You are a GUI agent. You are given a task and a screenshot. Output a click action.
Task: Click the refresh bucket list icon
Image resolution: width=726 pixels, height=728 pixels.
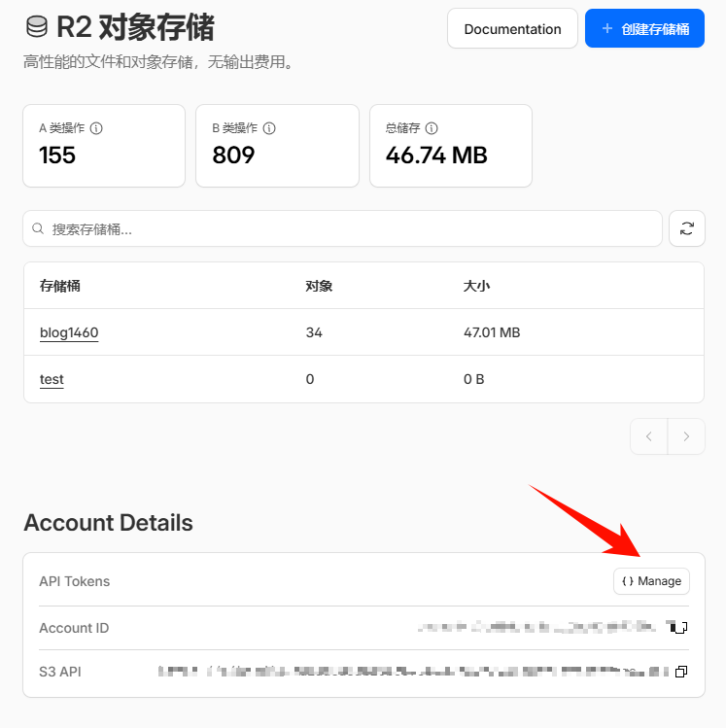click(687, 228)
